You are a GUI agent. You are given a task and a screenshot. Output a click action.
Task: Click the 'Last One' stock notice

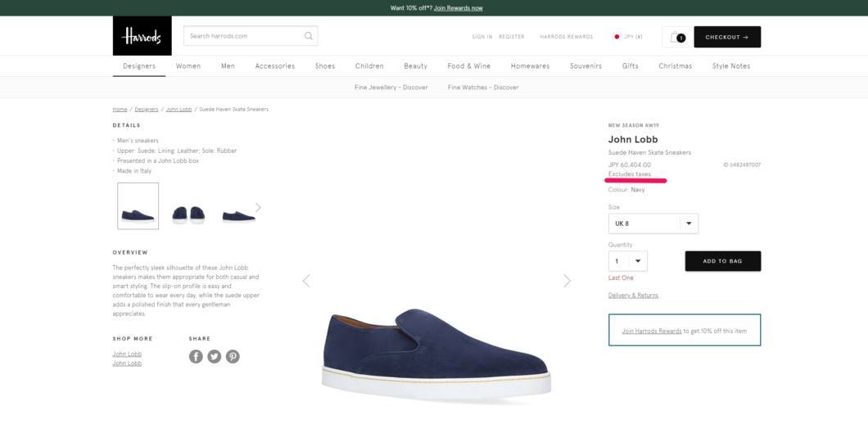point(621,277)
